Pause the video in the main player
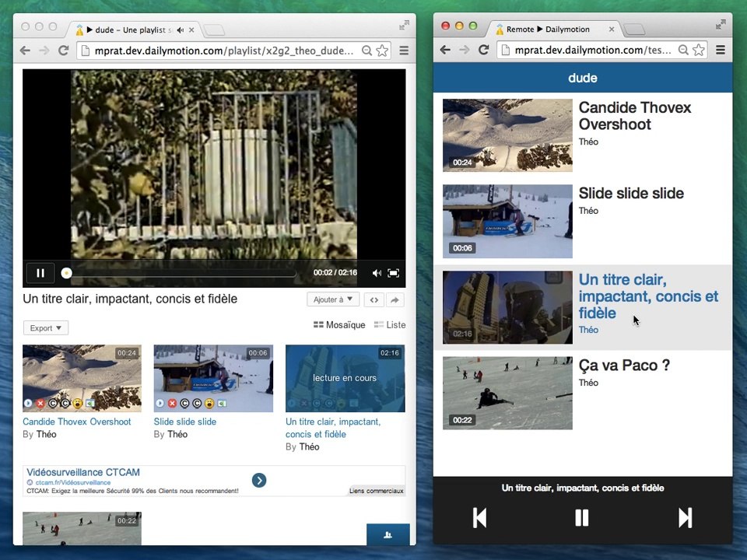Viewport: 747px width, 560px height. click(40, 273)
